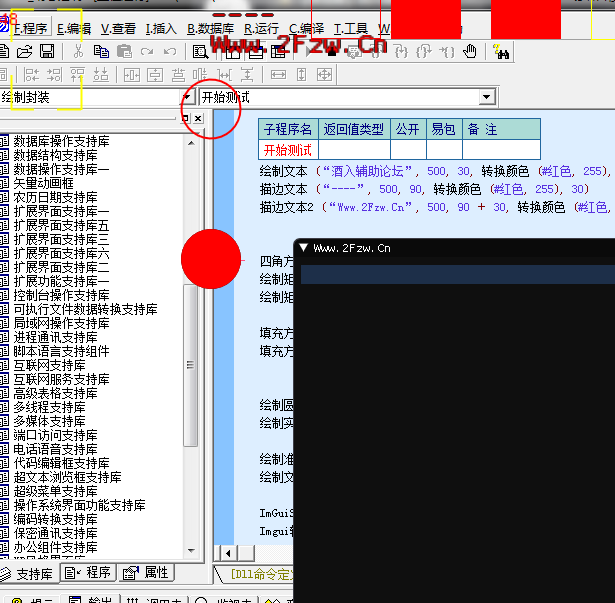
Task: Click the equal vertical spacing icon
Action: point(247,75)
